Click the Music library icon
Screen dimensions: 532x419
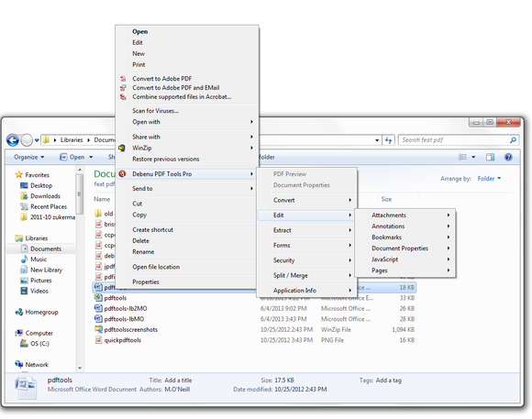click(x=24, y=259)
